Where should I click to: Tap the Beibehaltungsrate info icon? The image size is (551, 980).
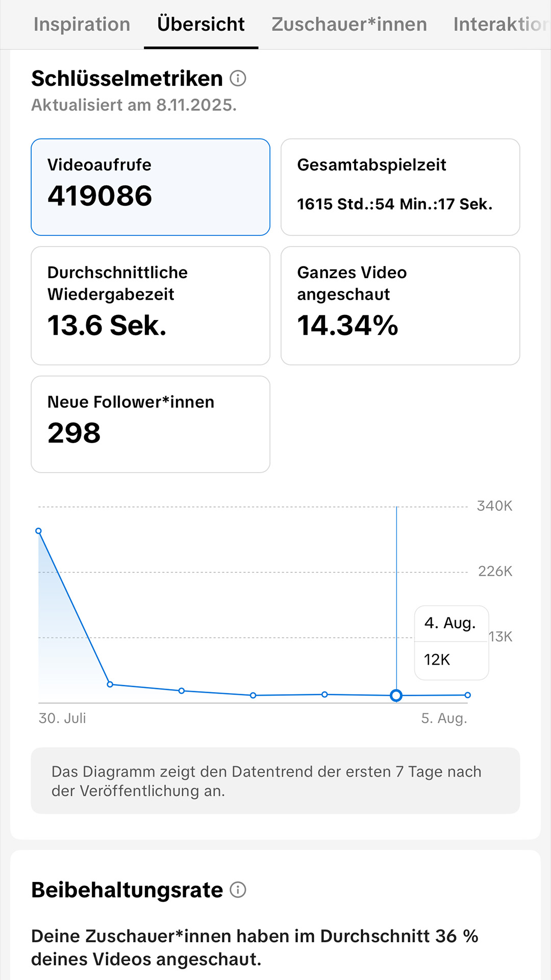click(238, 890)
